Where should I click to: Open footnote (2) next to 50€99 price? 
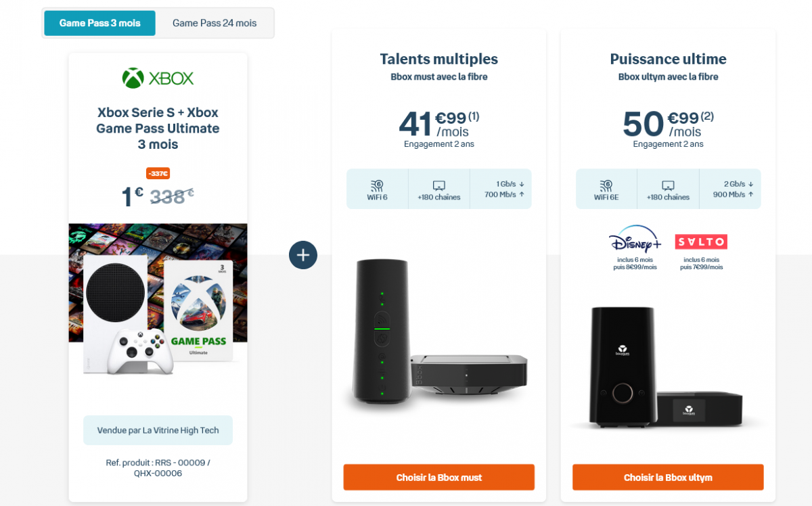pyautogui.click(x=707, y=116)
